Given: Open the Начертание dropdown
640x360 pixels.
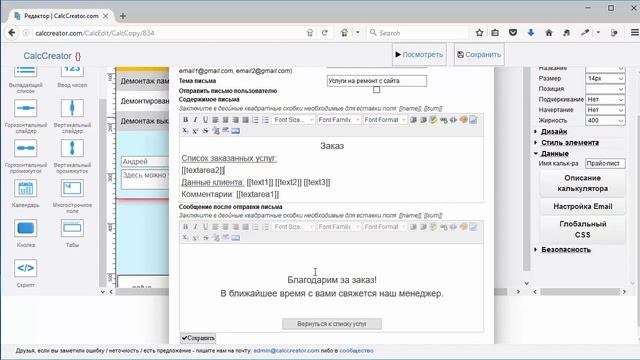Looking at the screenshot, I should pyautogui.click(x=605, y=110).
